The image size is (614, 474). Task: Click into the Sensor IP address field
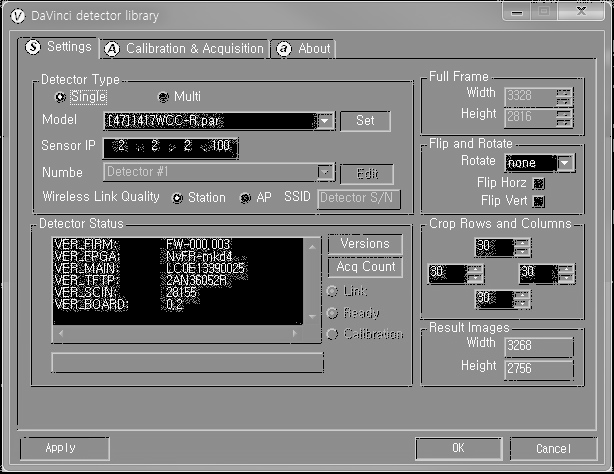(x=170, y=148)
